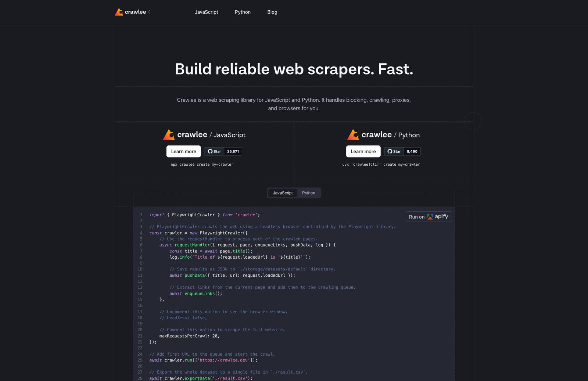This screenshot has width=588, height=381.
Task: Click the 'https://crawlee.dev' string in code
Action: coord(224,360)
